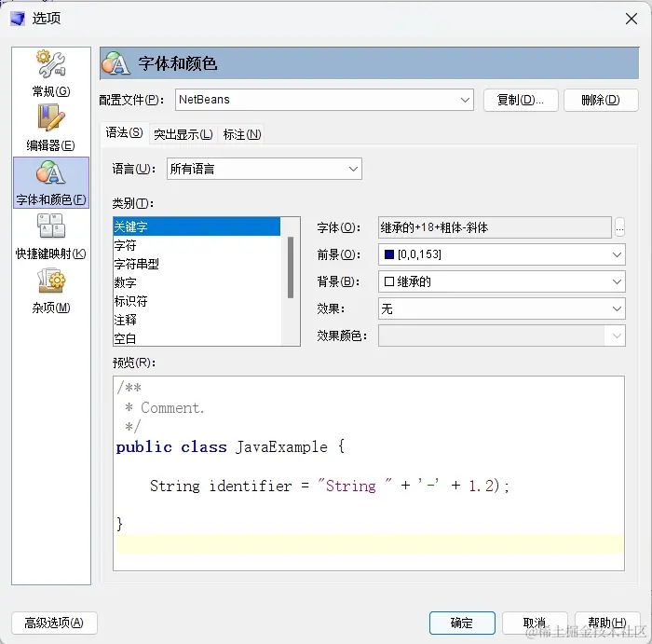Click the "String " literal in preview
Image resolution: width=652 pixels, height=644 pixels.
tap(355, 486)
